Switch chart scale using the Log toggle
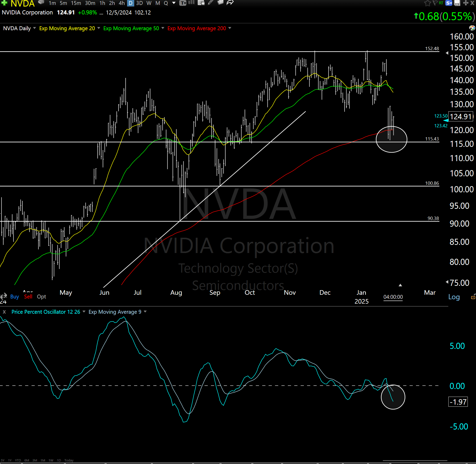This screenshot has width=476, height=464. point(454,297)
